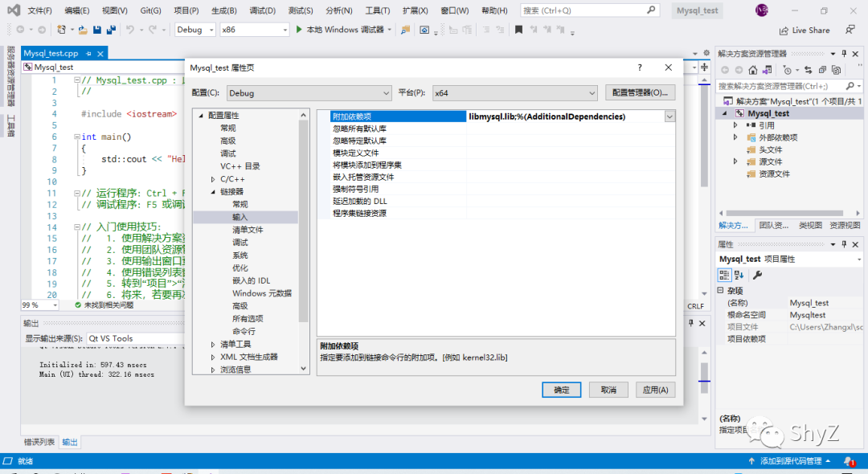Switch to the 资源视图 tab

(845, 225)
